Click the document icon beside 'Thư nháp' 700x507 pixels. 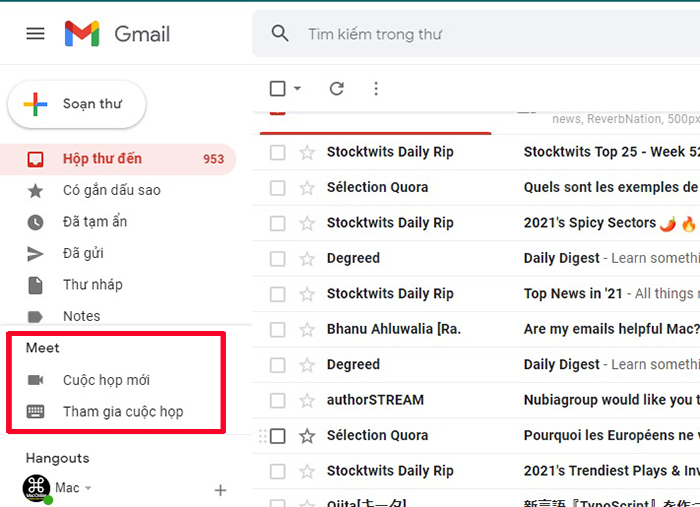(35, 285)
